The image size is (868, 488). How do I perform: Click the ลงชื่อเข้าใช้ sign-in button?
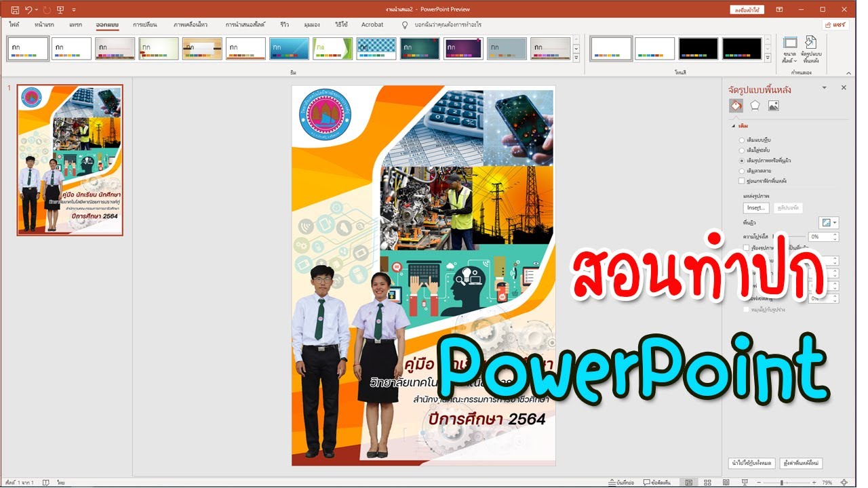coord(747,9)
